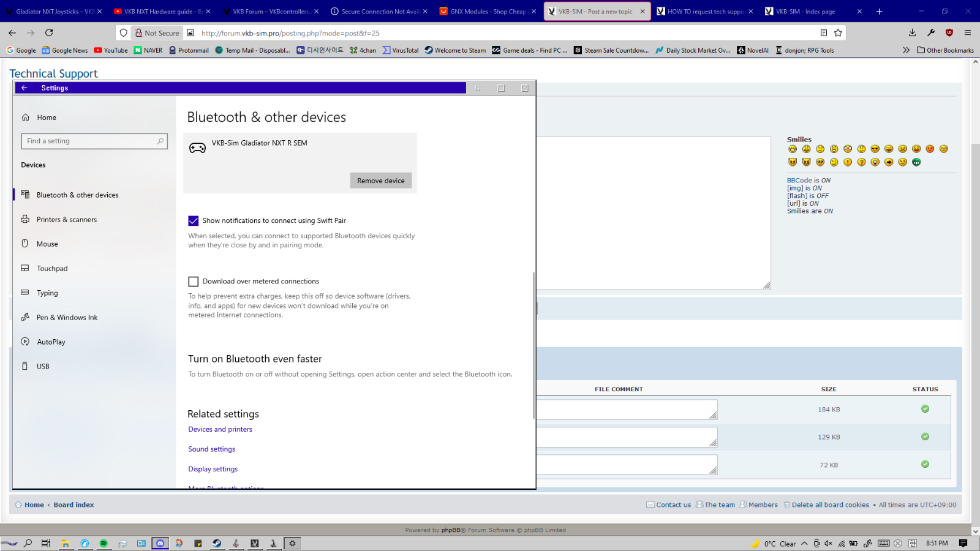Click the shield tracking protection icon

point(124,33)
